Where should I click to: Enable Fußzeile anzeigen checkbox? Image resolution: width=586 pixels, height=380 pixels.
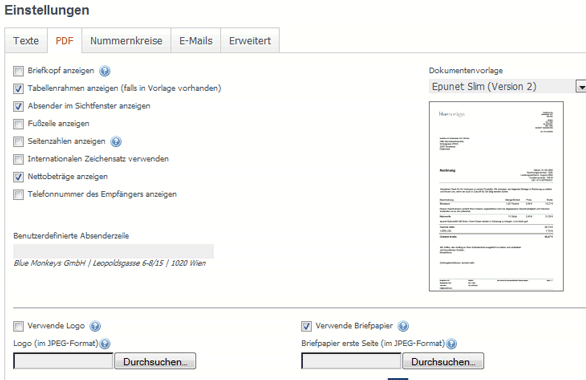18,124
